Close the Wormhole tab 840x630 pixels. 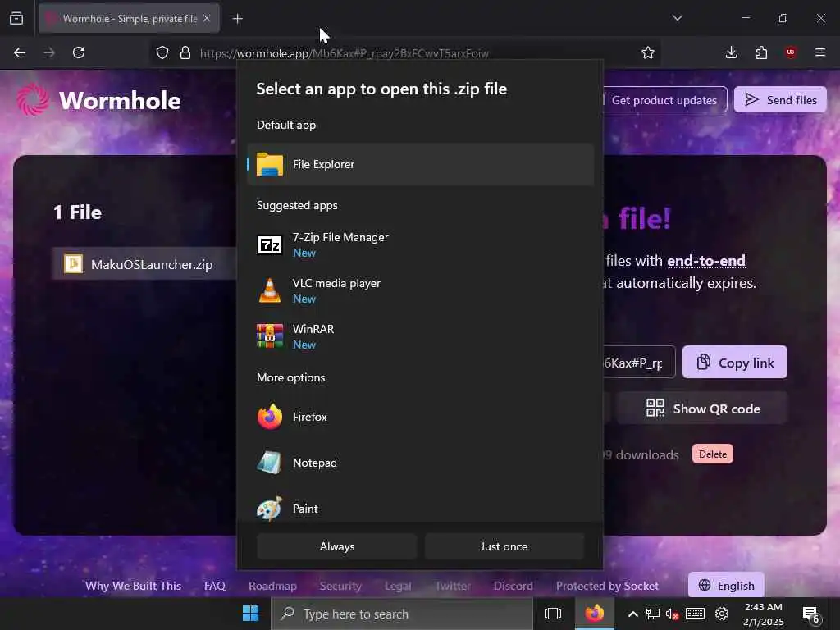point(207,18)
